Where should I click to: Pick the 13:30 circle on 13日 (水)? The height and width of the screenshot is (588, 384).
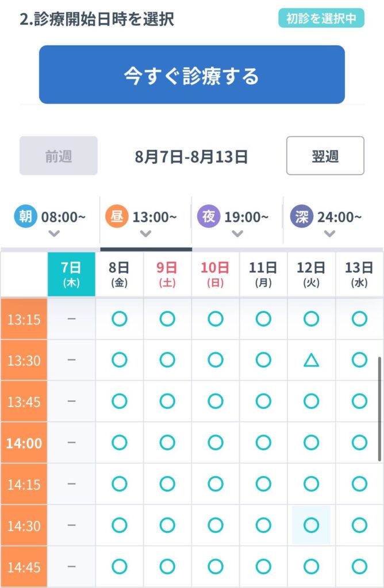pyautogui.click(x=359, y=360)
